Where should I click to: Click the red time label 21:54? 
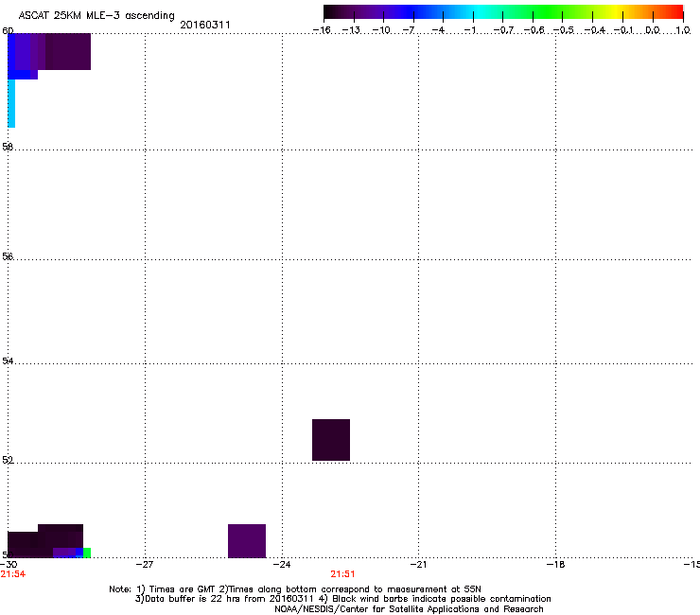coord(13,574)
